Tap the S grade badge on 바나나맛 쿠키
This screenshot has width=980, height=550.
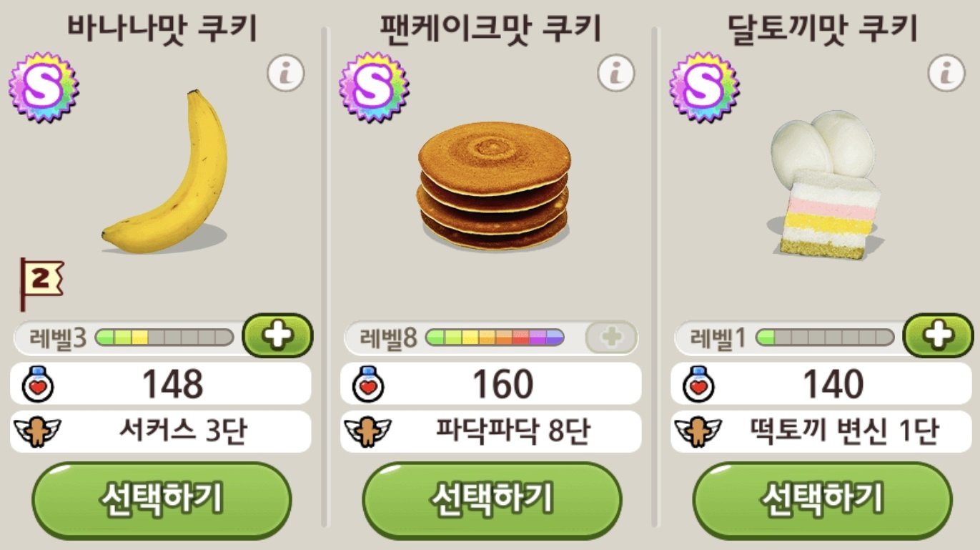[x=44, y=87]
